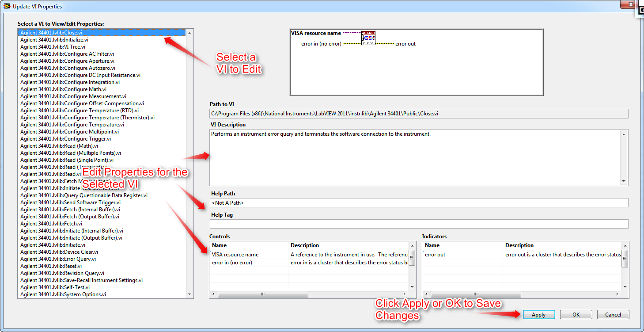Select Send Software Trigger.vi entry
The image size is (644, 332).
[102, 202]
